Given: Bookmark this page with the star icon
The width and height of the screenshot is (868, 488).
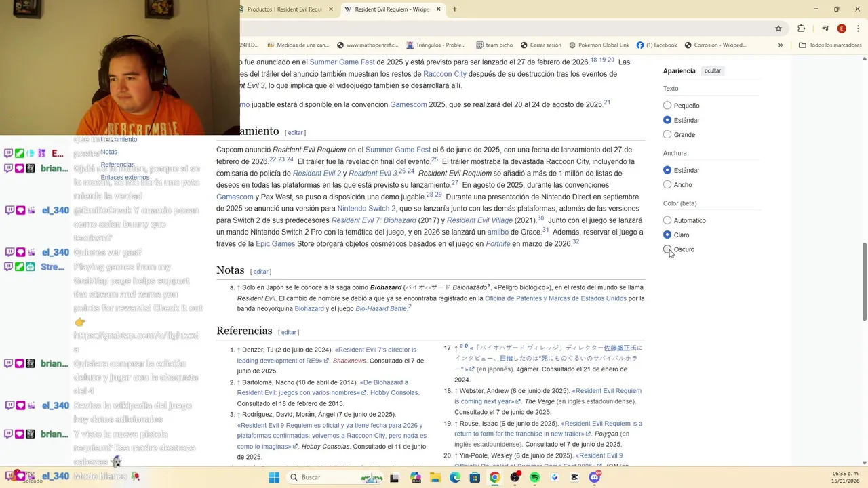Looking at the screenshot, I should point(778,28).
